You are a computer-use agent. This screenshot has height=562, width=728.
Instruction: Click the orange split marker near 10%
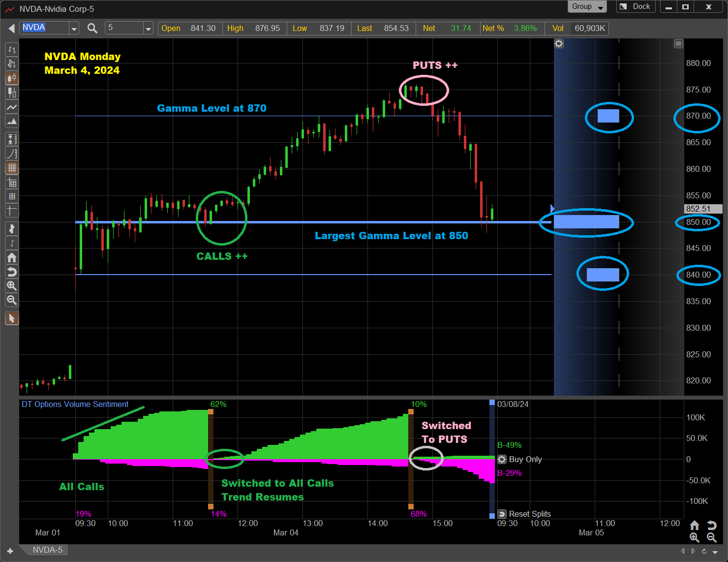411,411
